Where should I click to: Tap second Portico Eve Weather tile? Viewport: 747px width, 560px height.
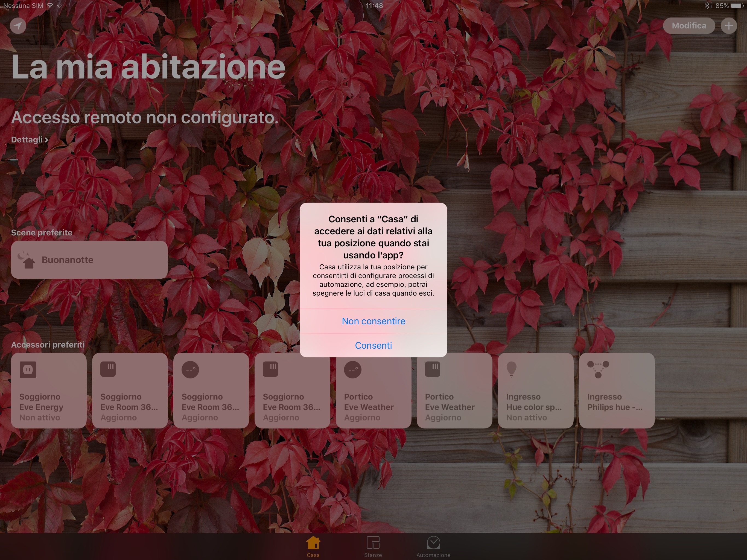(454, 390)
